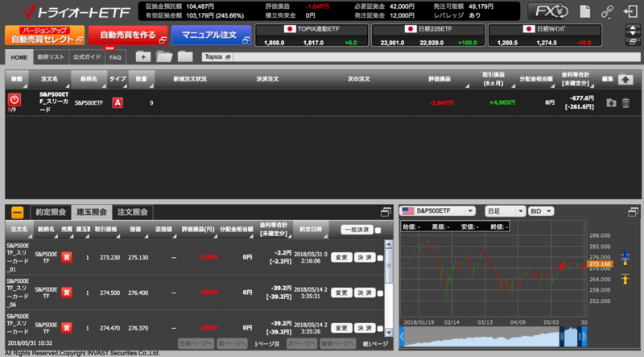This screenshot has height=357, width=644.
Task: Click the closed folder icon beside Topics
Action: click(185, 56)
